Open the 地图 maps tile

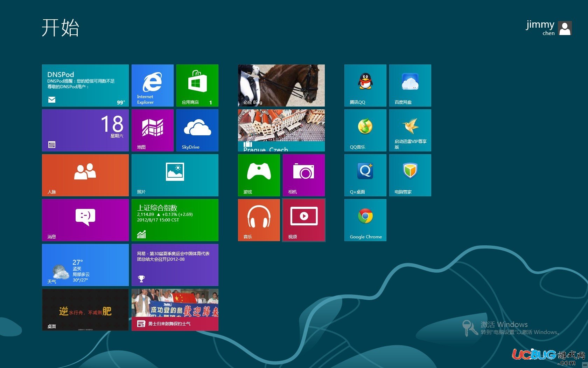click(153, 130)
